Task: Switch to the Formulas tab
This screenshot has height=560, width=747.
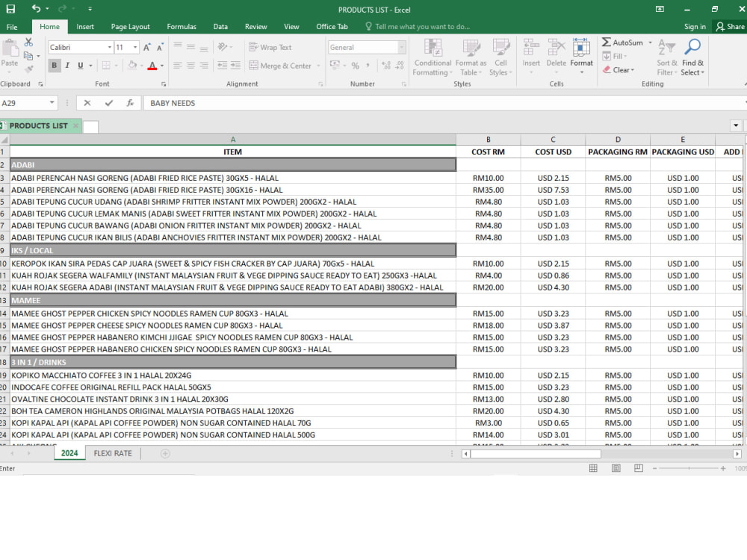Action: pyautogui.click(x=182, y=27)
